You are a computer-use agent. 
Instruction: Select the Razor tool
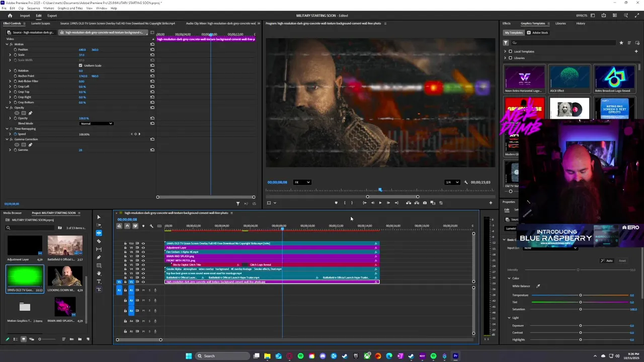coord(99,241)
